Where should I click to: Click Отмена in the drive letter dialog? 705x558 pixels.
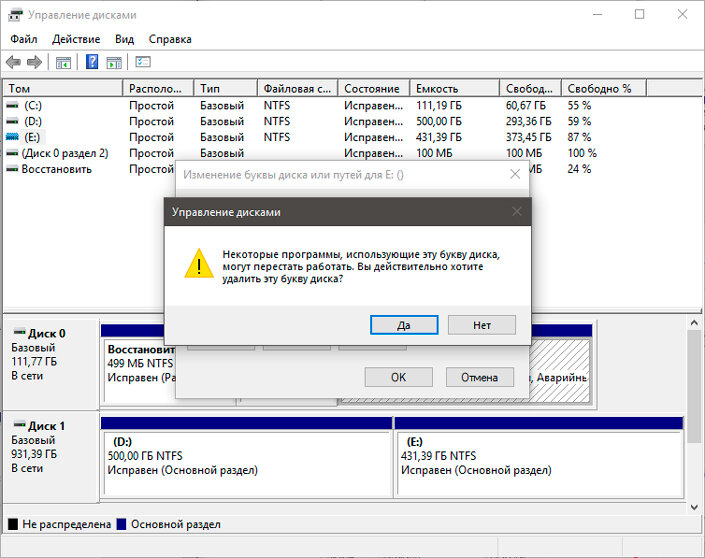[x=479, y=377]
